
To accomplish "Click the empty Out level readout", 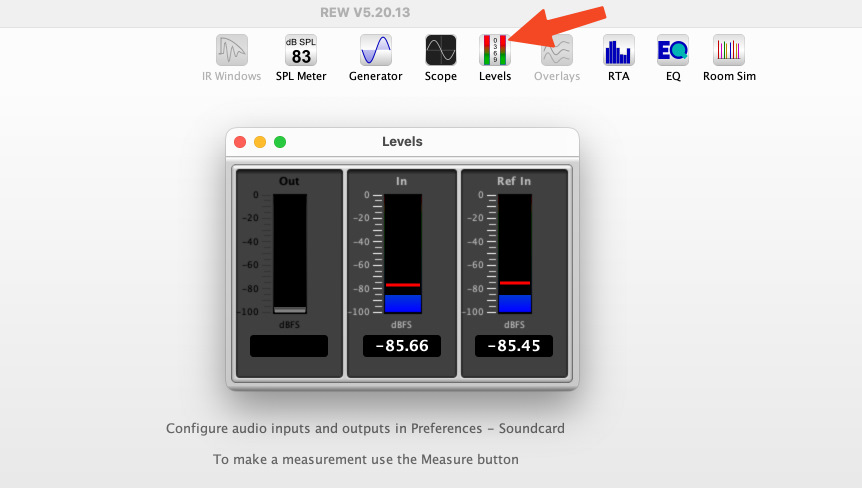I will tap(289, 346).
